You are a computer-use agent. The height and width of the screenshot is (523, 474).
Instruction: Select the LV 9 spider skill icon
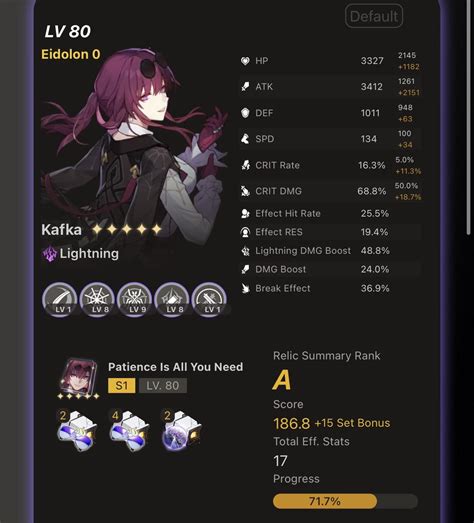[135, 300]
